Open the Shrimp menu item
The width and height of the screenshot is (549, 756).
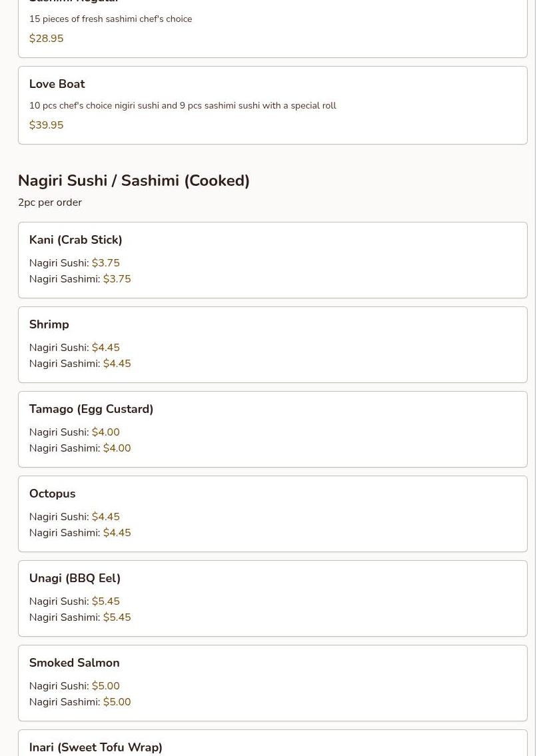coord(49,324)
